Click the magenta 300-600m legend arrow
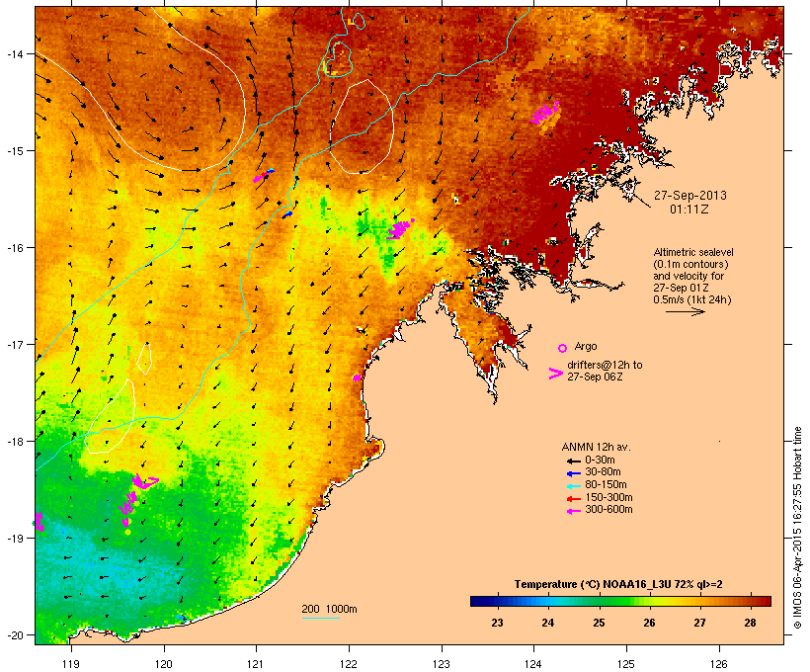Image resolution: width=810 pixels, height=672 pixels. tap(573, 511)
